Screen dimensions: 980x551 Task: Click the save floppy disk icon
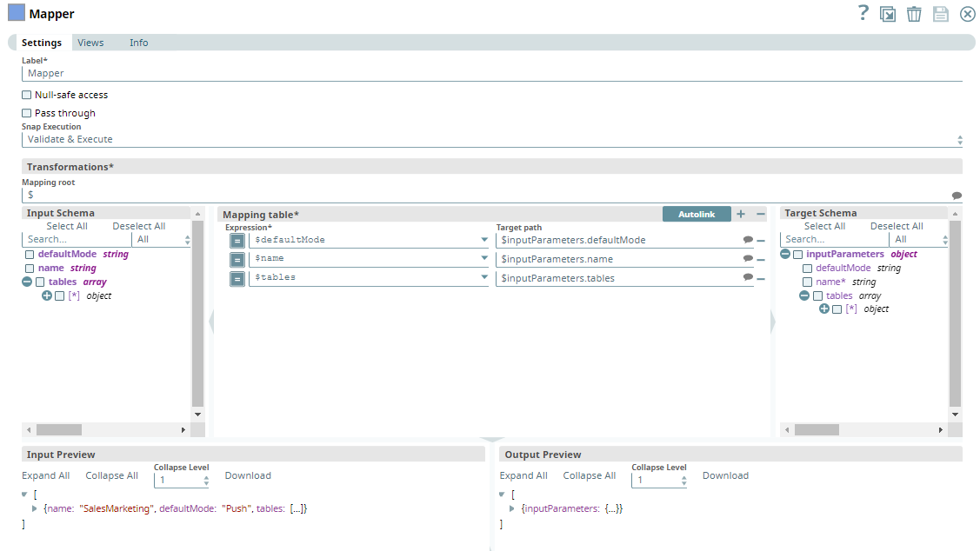[x=941, y=14]
